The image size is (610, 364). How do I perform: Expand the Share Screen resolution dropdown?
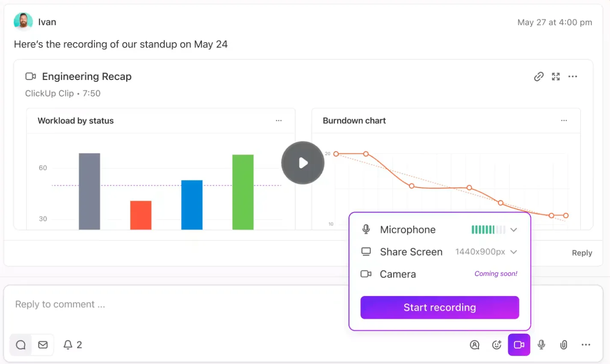[514, 252]
